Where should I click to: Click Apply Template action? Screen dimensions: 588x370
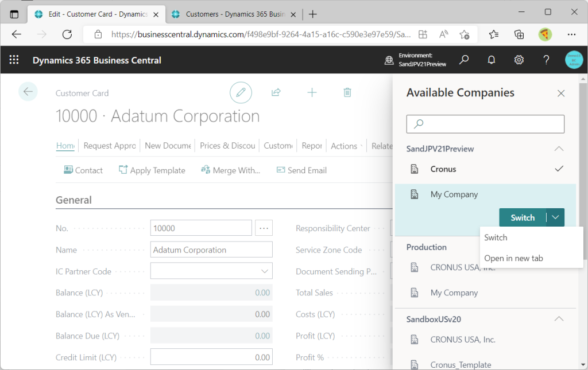pos(152,170)
